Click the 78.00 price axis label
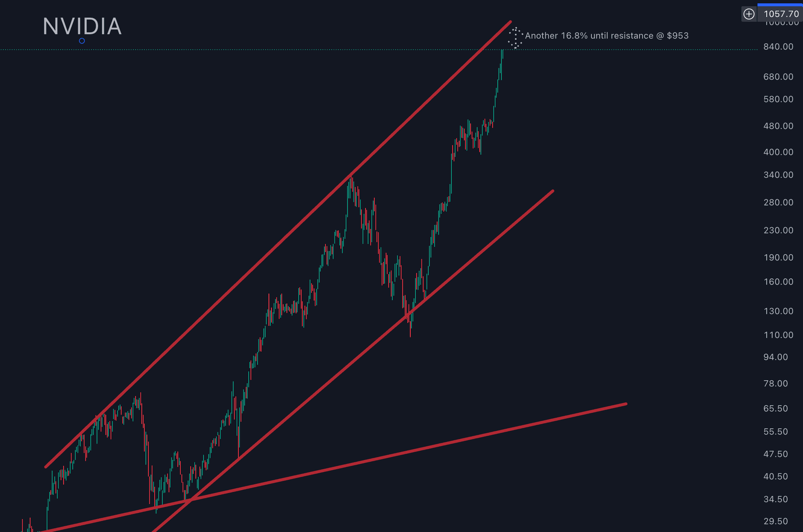 point(776,384)
